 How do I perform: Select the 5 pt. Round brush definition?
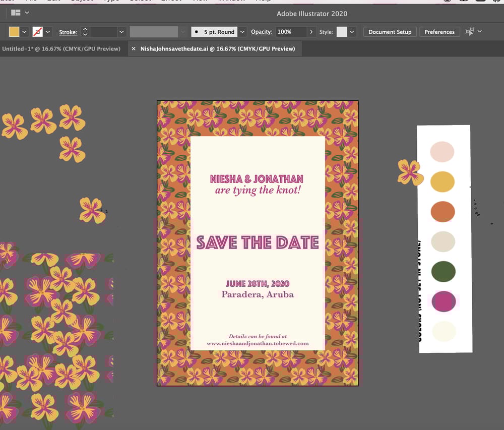214,32
